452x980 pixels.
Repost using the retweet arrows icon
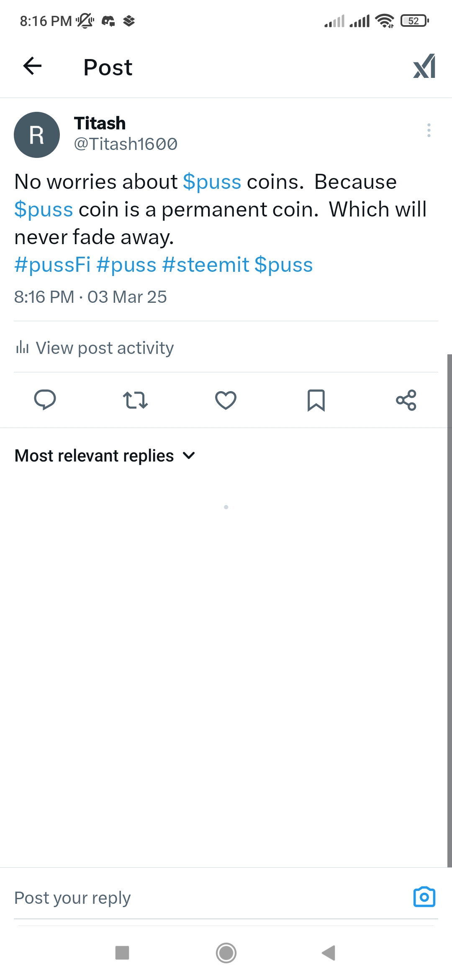click(x=135, y=400)
